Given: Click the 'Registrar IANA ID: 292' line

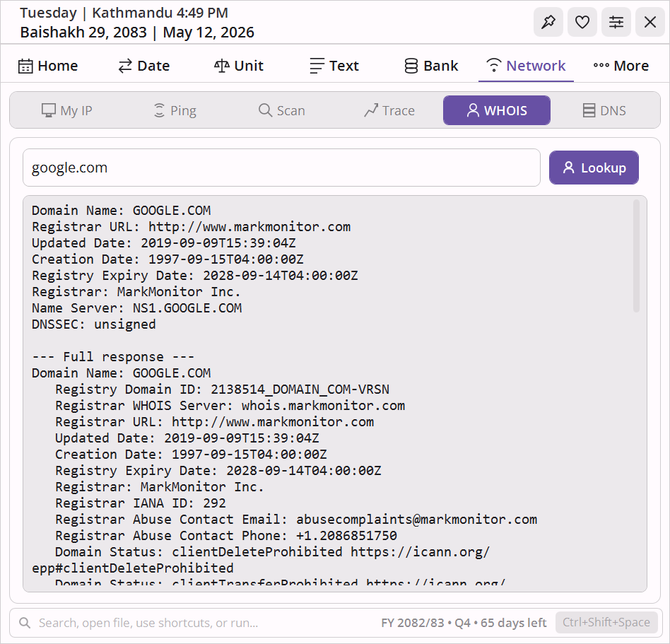Looking at the screenshot, I should pos(141,503).
